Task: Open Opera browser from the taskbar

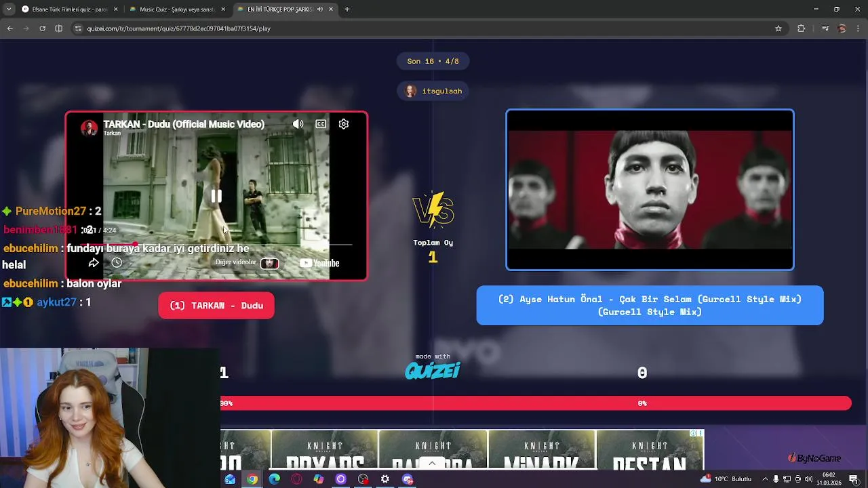Action: pos(296,479)
